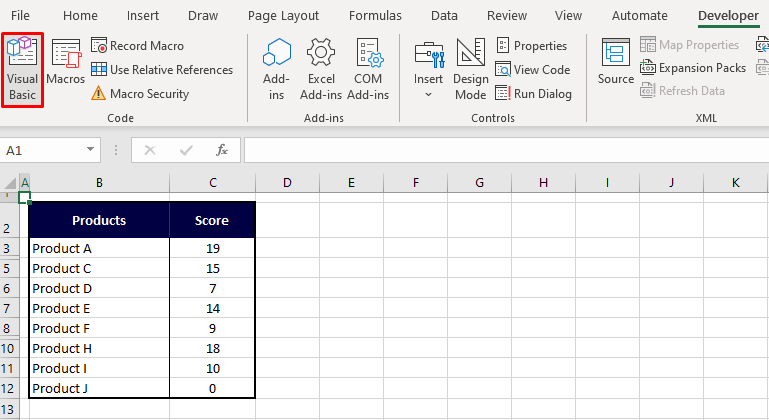Select row 13 header
Image resolution: width=769 pixels, height=420 pixels.
point(9,409)
